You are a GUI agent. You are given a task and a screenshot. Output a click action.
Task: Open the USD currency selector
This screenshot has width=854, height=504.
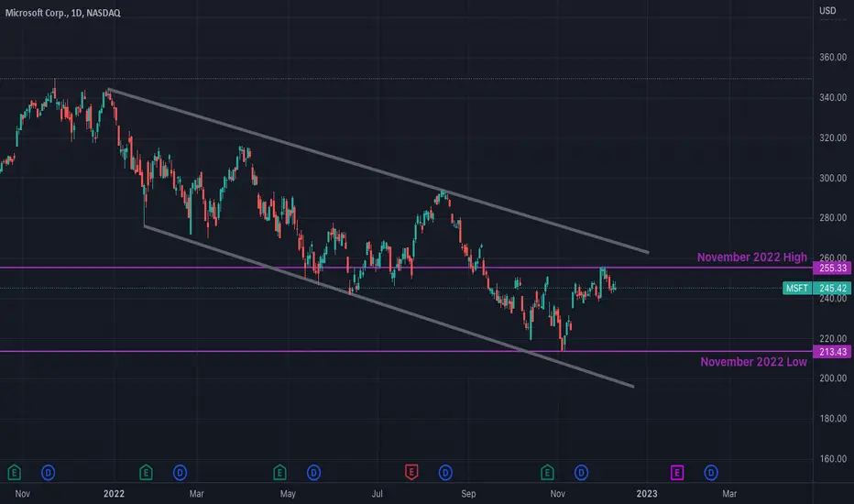(x=827, y=11)
